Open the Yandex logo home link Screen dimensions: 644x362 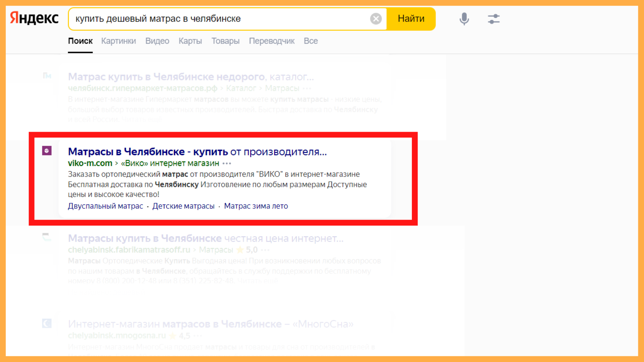coord(34,18)
